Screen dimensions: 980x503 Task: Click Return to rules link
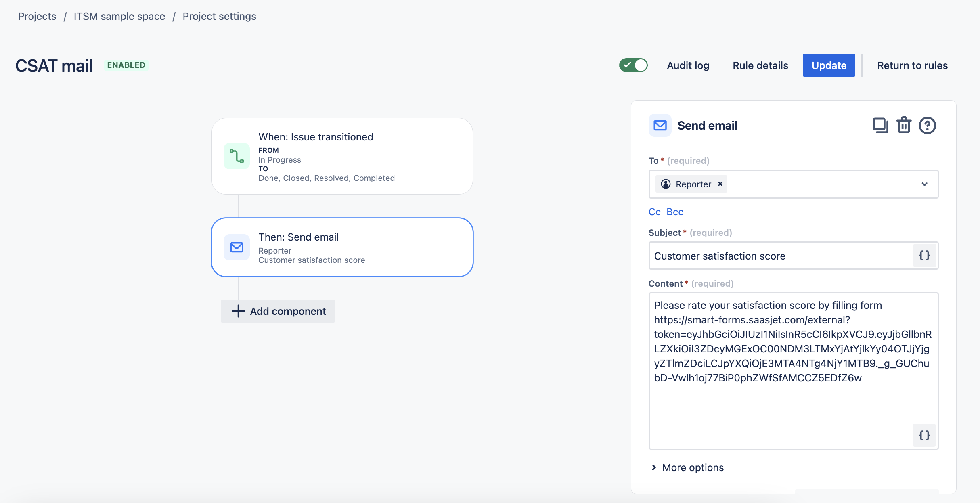pyautogui.click(x=912, y=65)
